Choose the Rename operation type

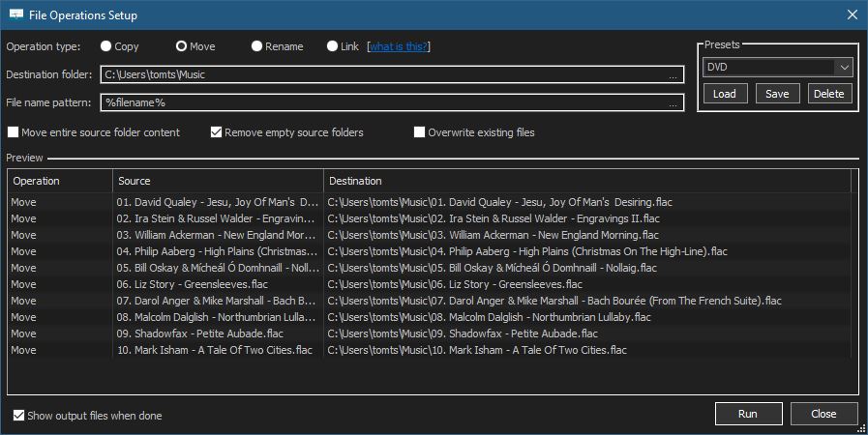pos(256,46)
